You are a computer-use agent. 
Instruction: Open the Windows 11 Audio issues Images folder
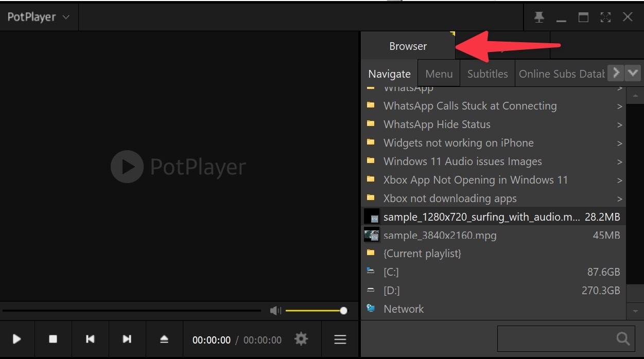(x=494, y=161)
